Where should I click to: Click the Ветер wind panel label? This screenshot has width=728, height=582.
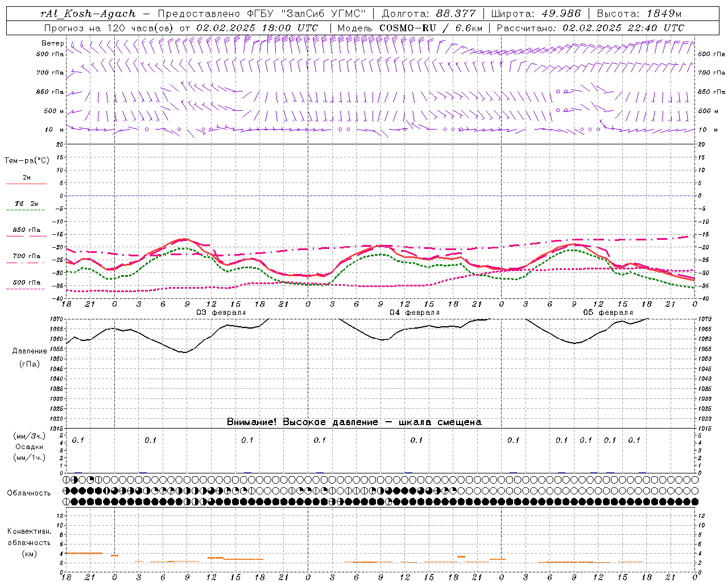52,43
